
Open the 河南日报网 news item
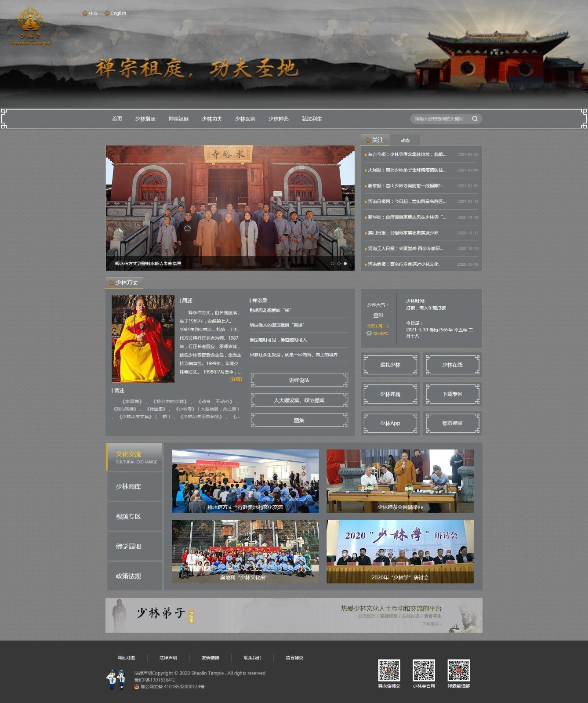tap(407, 202)
